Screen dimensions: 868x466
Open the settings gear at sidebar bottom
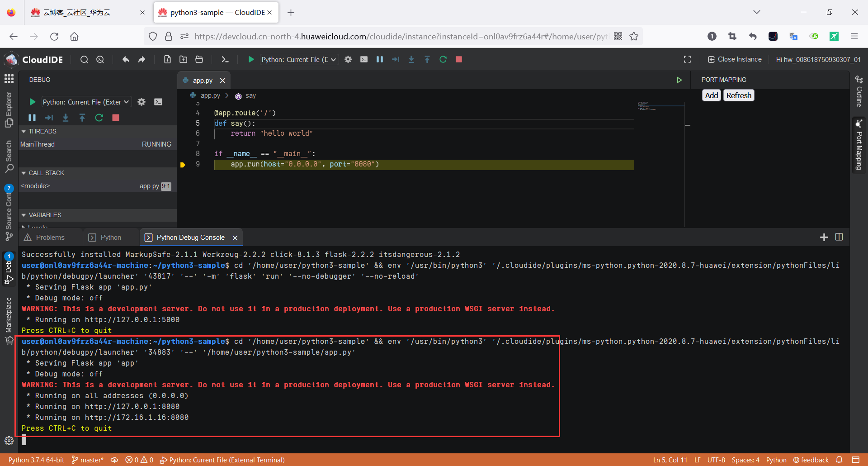(9, 441)
